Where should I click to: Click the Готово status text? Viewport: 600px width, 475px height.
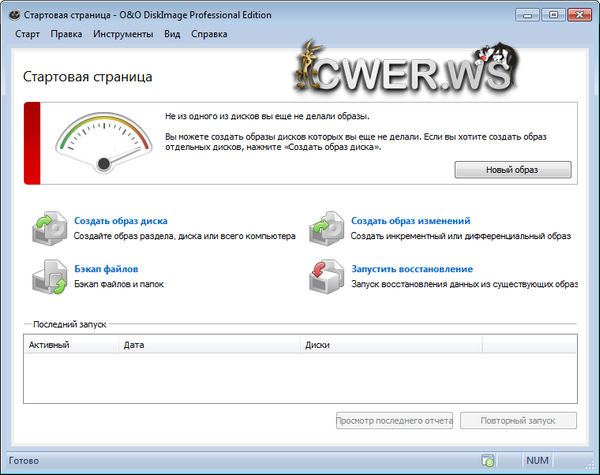(24, 460)
